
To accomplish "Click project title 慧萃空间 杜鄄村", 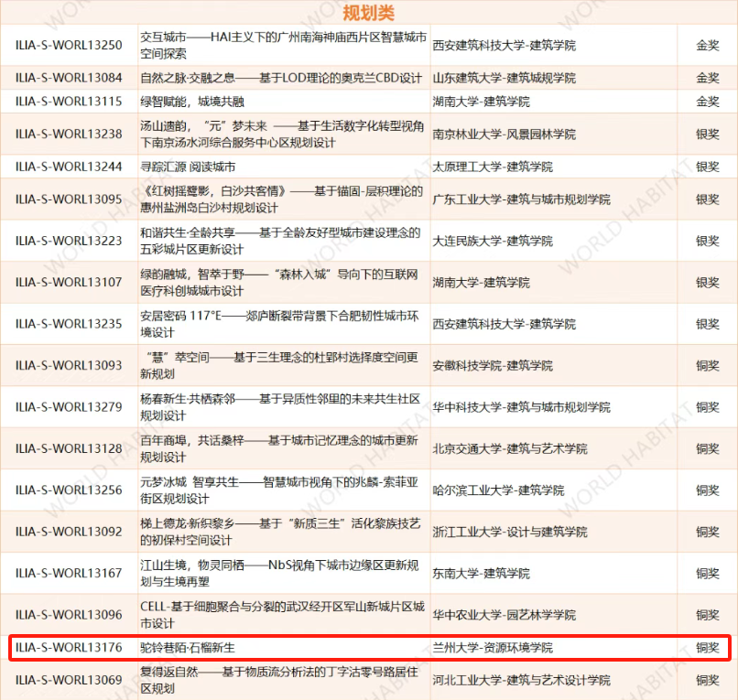I will [x=279, y=365].
